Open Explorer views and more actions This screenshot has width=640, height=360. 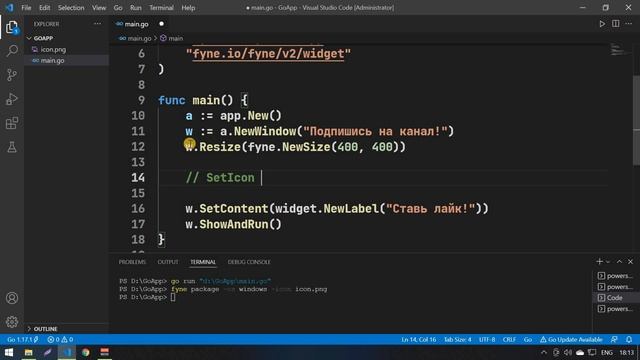pyautogui.click(x=97, y=24)
